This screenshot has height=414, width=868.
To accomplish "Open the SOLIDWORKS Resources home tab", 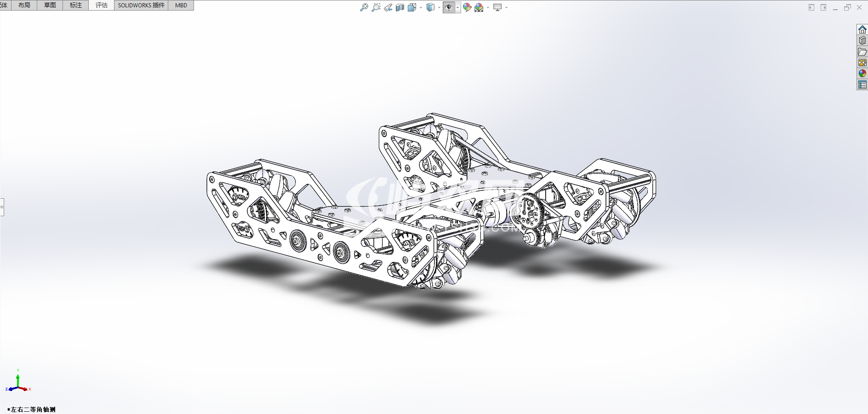I will pos(862,29).
